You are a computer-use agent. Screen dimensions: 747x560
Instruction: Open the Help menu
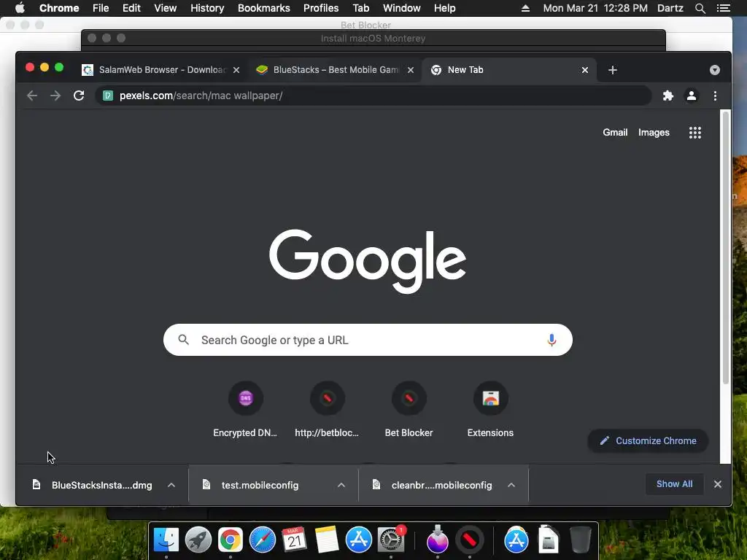click(x=444, y=8)
